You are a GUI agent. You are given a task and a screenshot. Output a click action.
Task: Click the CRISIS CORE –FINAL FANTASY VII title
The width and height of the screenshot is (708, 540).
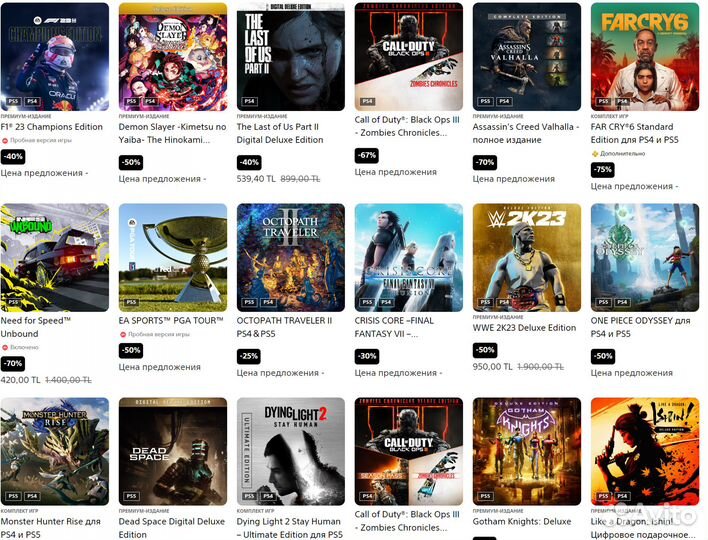pos(394,327)
